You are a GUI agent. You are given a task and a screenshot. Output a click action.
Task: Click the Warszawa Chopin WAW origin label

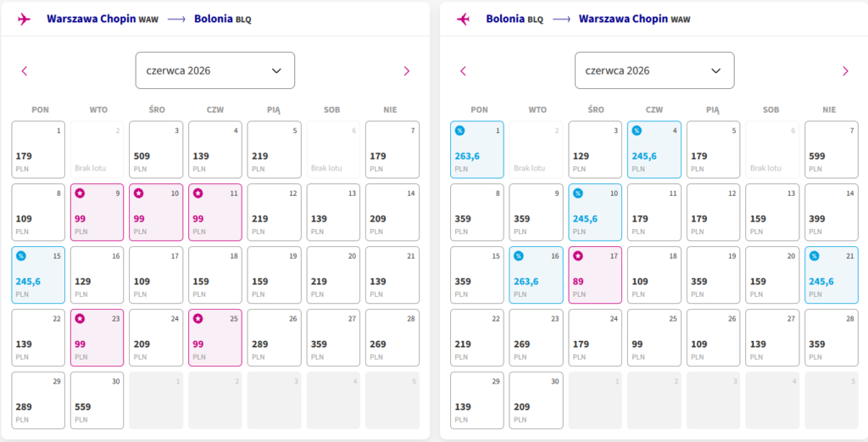[96, 19]
